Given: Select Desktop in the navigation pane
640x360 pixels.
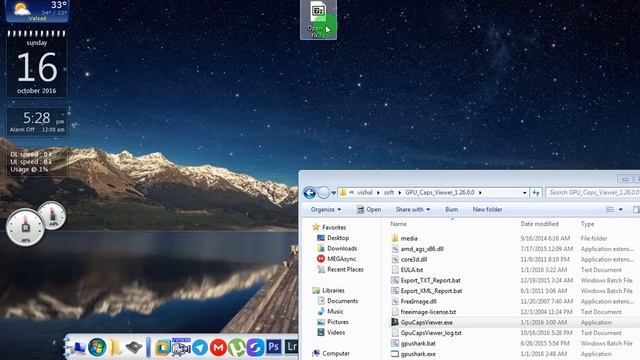Looking at the screenshot, I should [338, 238].
